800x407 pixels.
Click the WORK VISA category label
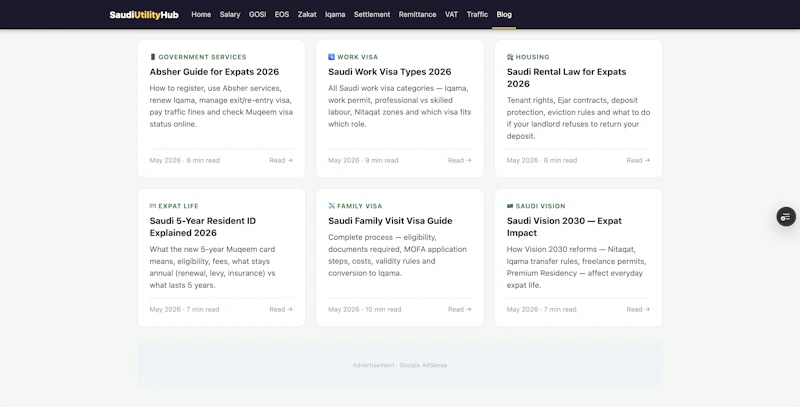(x=358, y=57)
